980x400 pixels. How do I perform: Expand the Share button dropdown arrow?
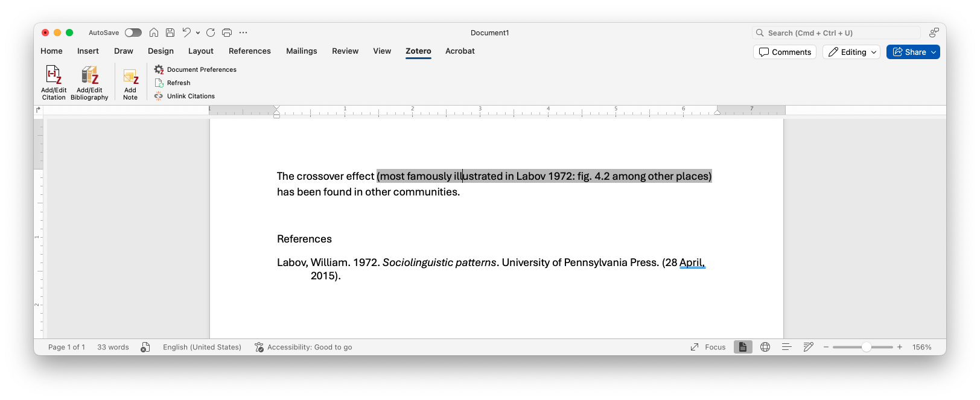934,52
